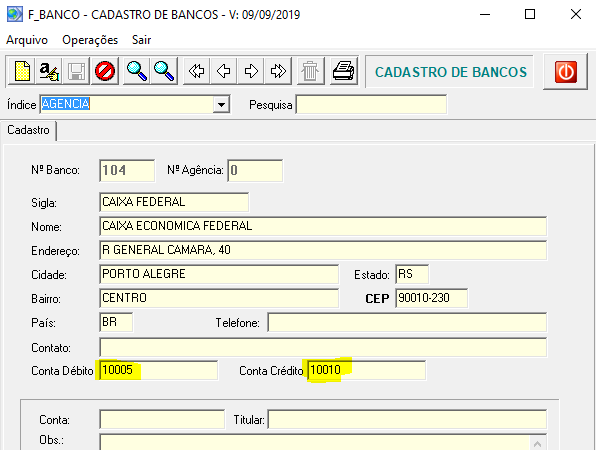596x450 pixels.
Task: Go to previous record left arrow
Action: coord(224,71)
